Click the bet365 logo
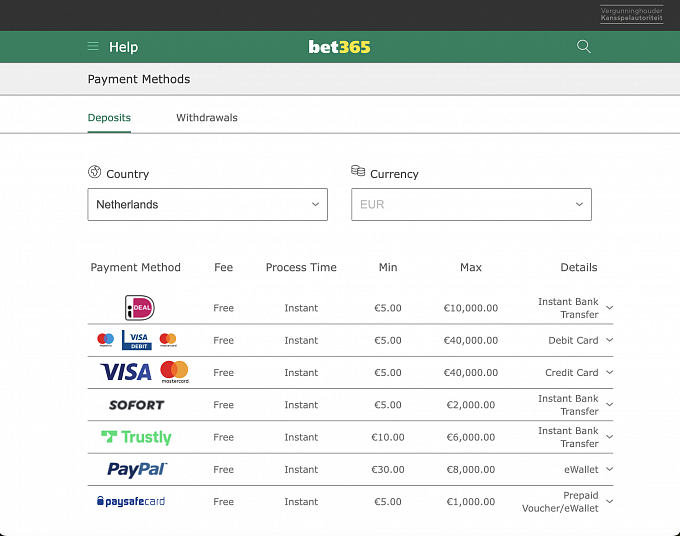The width and height of the screenshot is (680, 536). [339, 47]
